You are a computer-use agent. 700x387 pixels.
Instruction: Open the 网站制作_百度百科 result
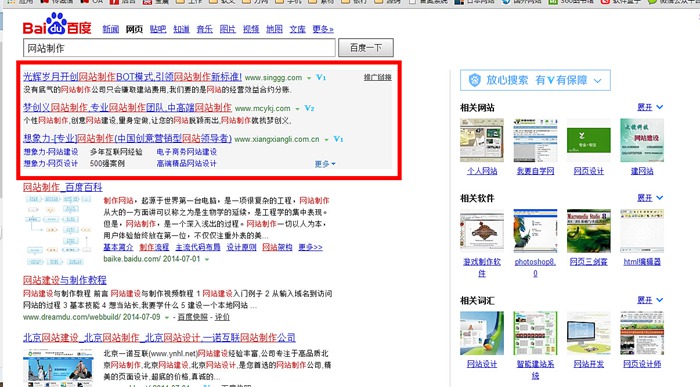tap(63, 187)
